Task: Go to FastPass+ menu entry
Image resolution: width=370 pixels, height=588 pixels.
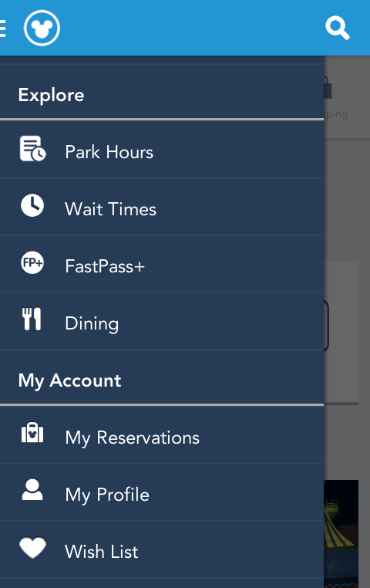Action: pyautogui.click(x=162, y=264)
